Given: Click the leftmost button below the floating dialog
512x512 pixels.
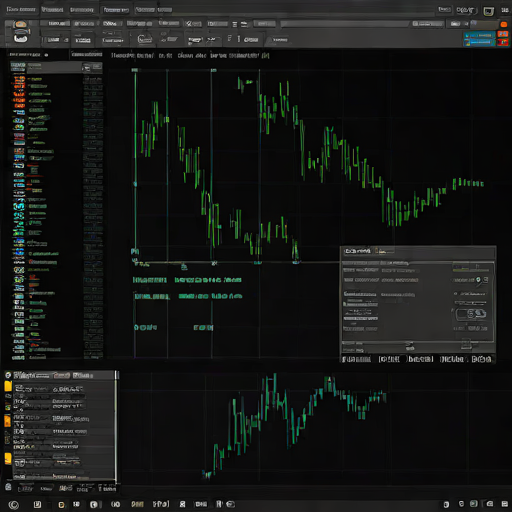Looking at the screenshot, I should pos(356,359).
